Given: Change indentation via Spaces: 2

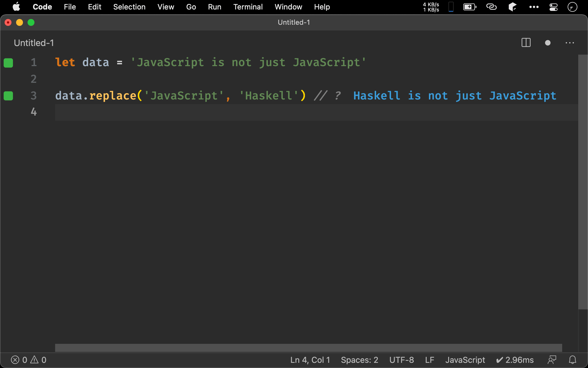Looking at the screenshot, I should 359,360.
